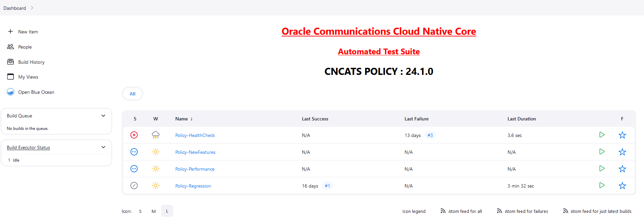Open the Dashboard breadcrumb chevron menu

32,8
